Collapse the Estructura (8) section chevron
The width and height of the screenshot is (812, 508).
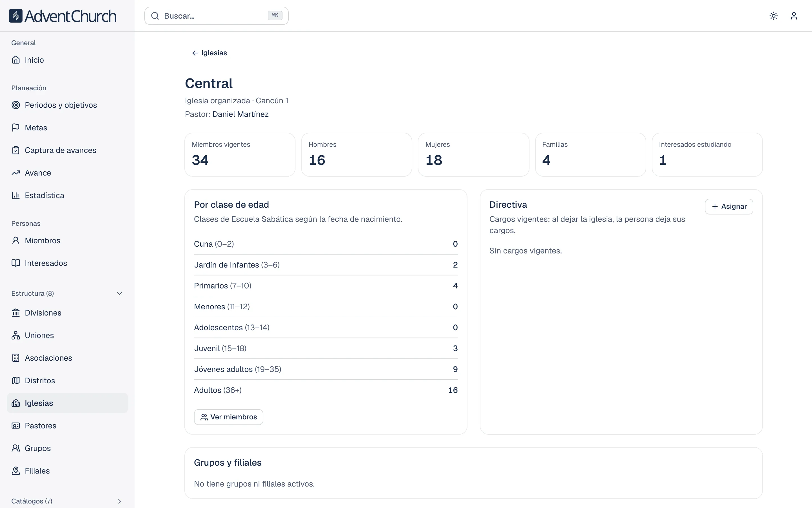[120, 293]
